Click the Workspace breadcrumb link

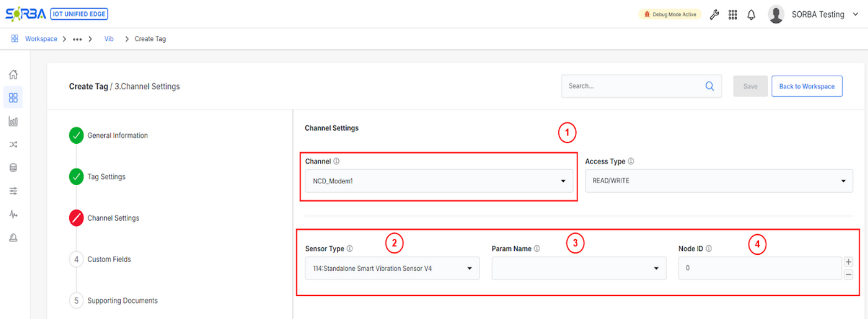pos(41,39)
